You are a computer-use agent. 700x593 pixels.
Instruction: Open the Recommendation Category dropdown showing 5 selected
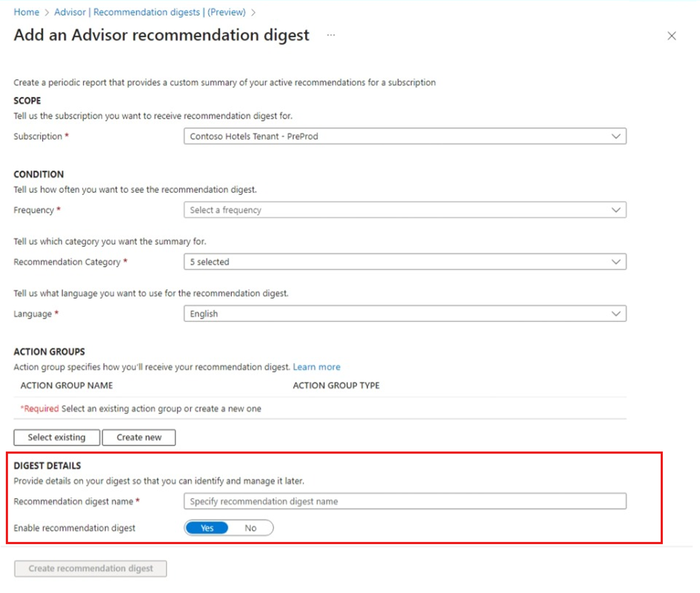coord(404,262)
